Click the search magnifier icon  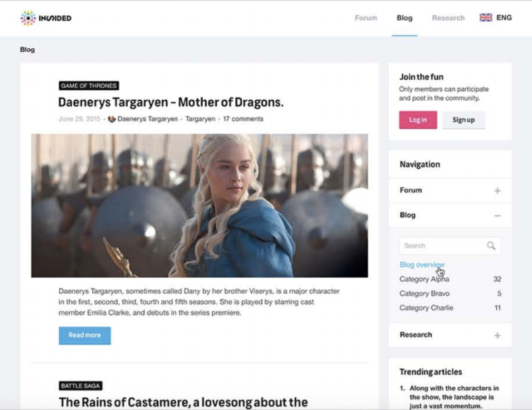tap(491, 245)
